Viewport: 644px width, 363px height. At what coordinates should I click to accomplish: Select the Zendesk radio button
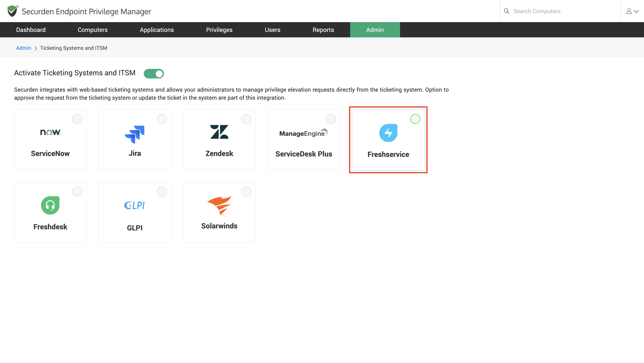click(x=246, y=119)
